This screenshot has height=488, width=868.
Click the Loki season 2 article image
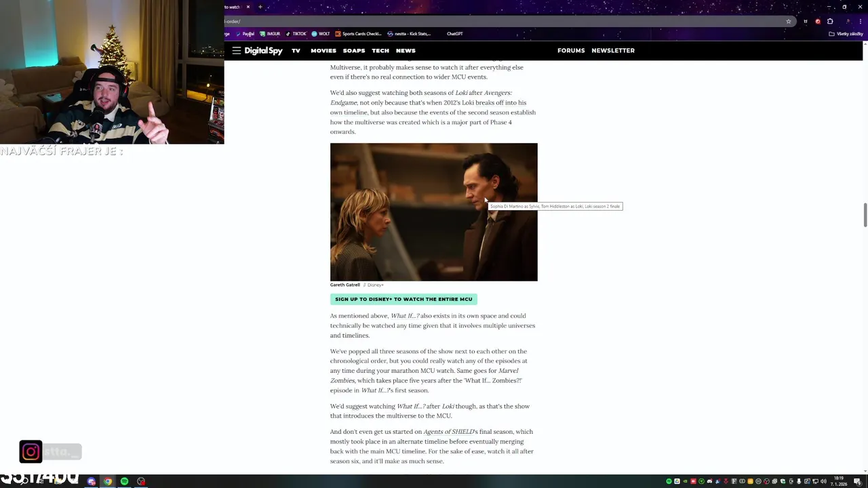[x=433, y=211]
